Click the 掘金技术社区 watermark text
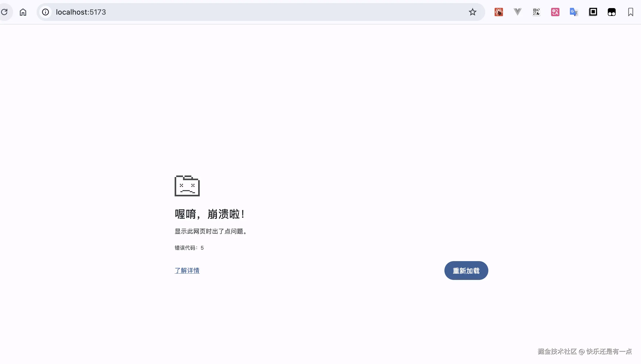Screen dimensions: 641x364 [557, 351]
